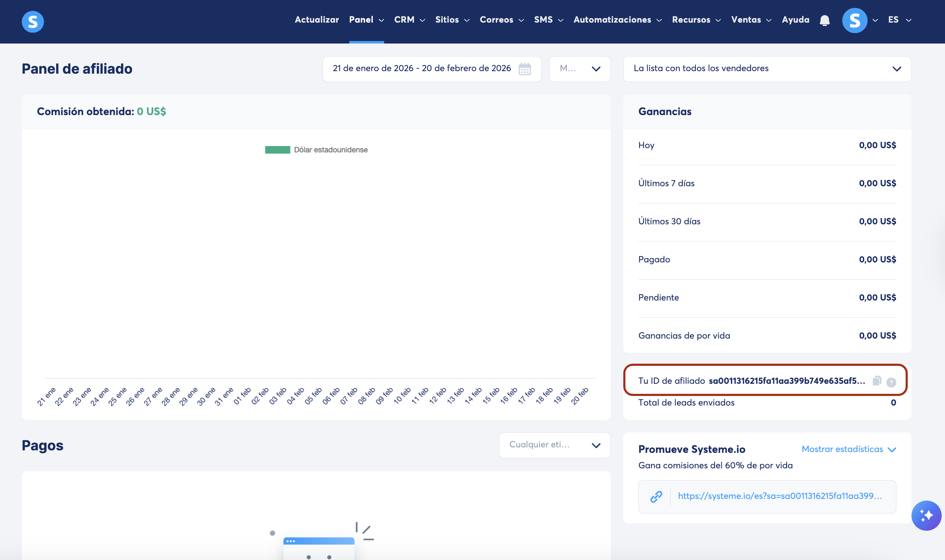The width and height of the screenshot is (945, 560).
Task: Open the Cualquier eti... tag filter dropdown
Action: point(554,445)
